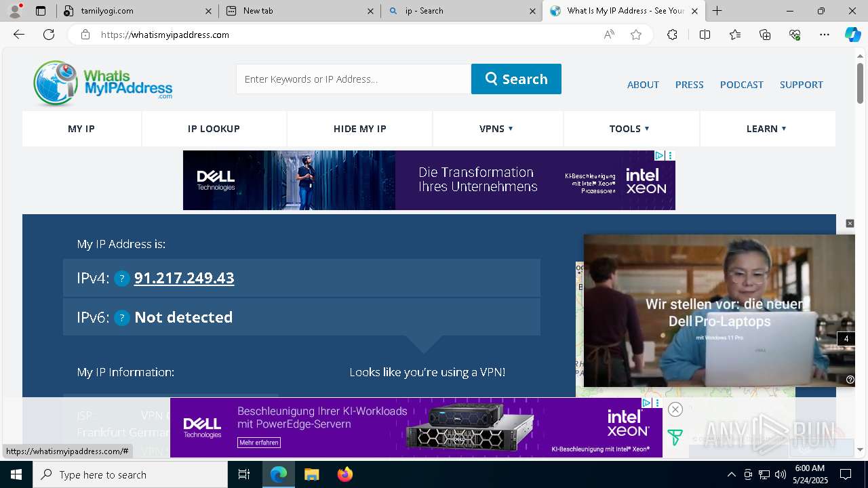This screenshot has width=868, height=488.
Task: Focus the Enter Keywords or IP Address field
Action: 353,79
